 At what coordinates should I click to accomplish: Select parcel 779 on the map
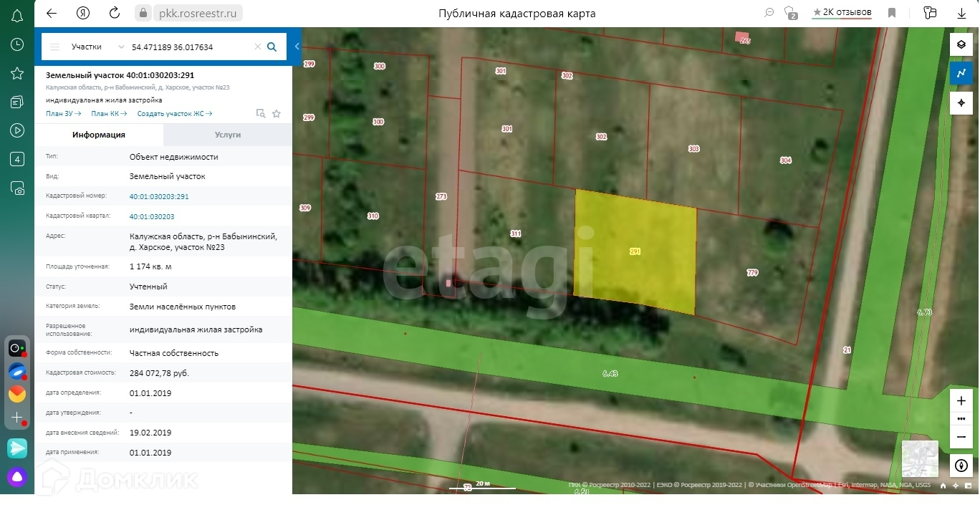[x=752, y=273]
